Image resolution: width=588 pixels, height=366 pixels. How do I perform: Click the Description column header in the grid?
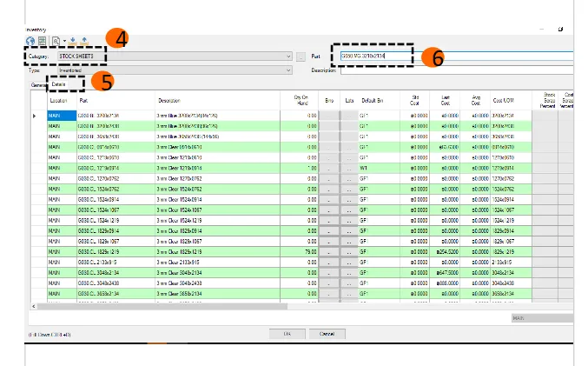point(217,101)
